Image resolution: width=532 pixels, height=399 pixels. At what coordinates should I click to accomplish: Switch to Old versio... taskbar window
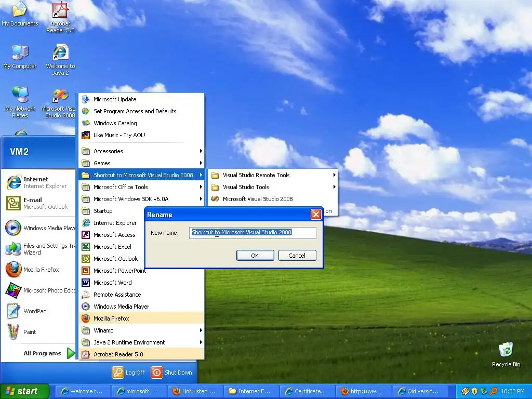[419, 391]
